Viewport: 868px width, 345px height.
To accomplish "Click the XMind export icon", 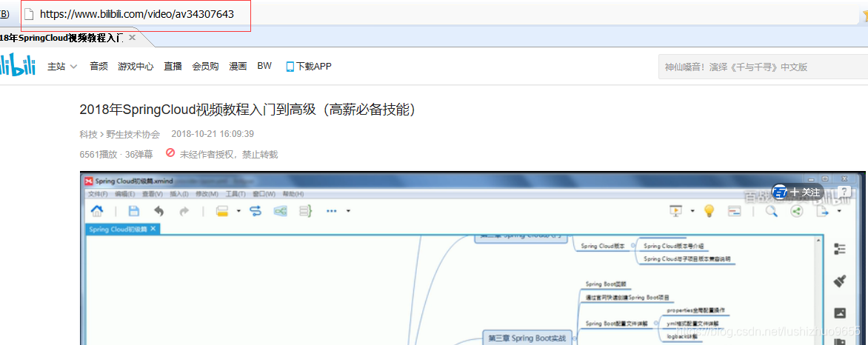I will pos(823,210).
